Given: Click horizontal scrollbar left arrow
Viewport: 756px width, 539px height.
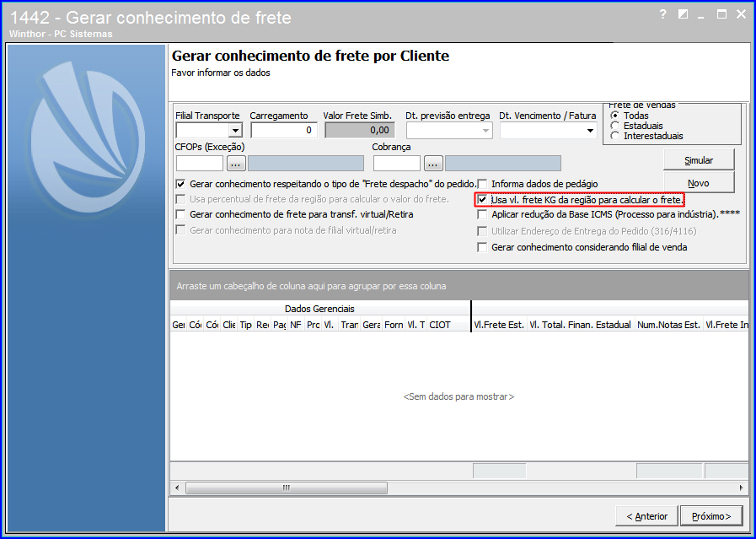Looking at the screenshot, I should (177, 488).
